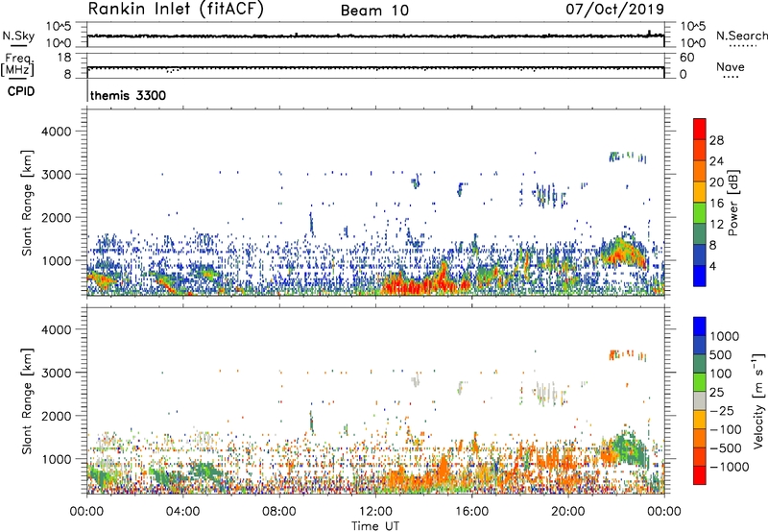Screen dimensions: 768x532
Task: Select the "N.Sky" legend label
Action: click(18, 36)
